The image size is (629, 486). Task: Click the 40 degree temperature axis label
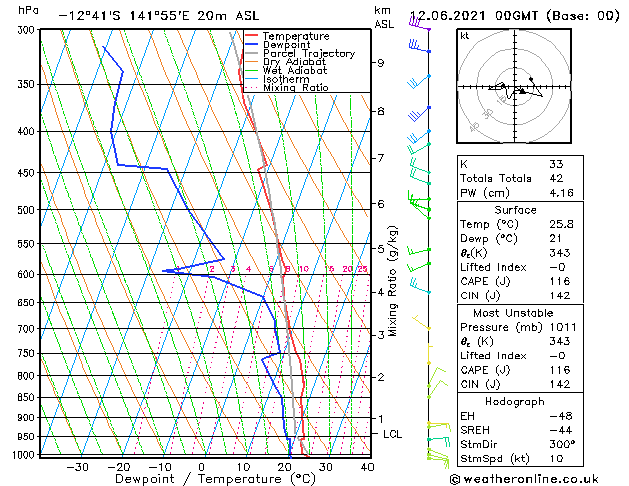(x=367, y=467)
